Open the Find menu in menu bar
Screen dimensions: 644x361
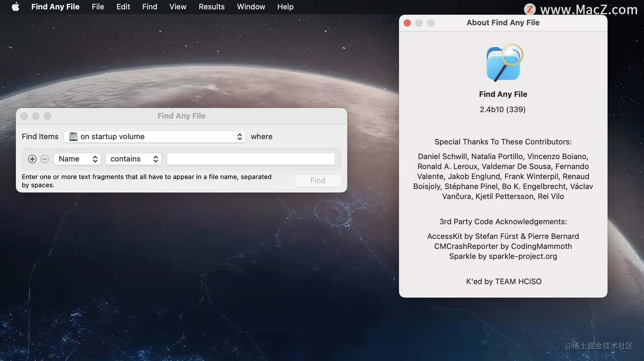[x=149, y=7]
